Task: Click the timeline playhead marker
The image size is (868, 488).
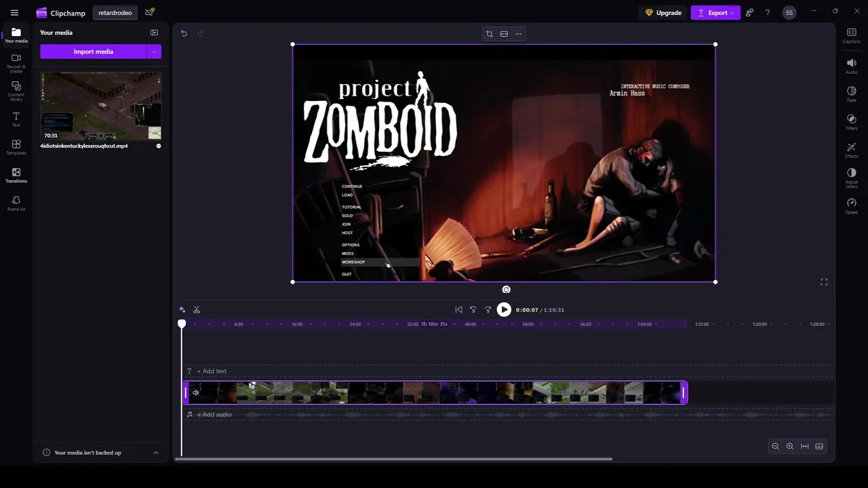Action: 182,325
